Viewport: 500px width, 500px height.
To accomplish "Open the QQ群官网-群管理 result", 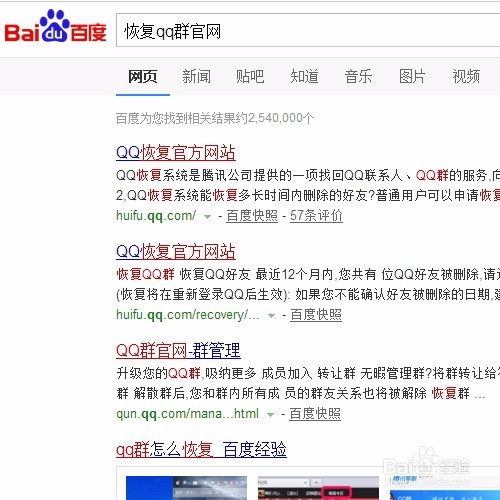I will [178, 351].
